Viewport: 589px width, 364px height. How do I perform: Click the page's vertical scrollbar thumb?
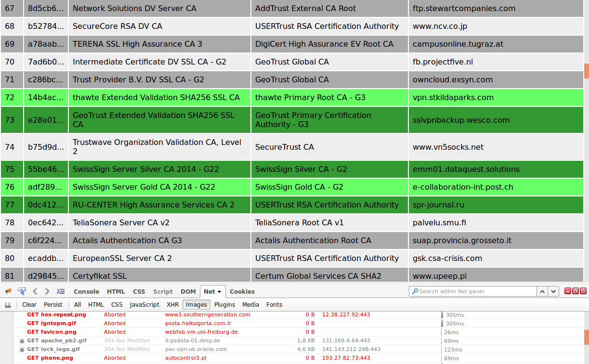(x=587, y=71)
